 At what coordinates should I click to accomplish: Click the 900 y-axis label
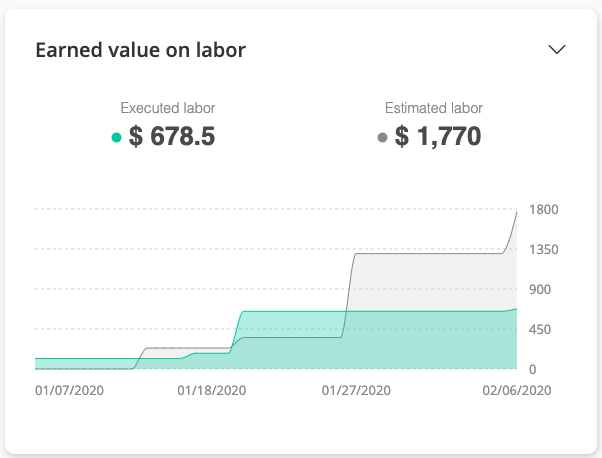(540, 289)
